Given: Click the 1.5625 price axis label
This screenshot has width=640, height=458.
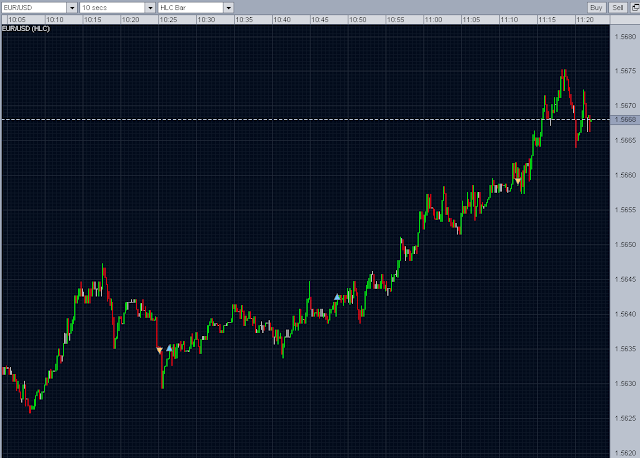Looking at the screenshot, I should pos(625,418).
